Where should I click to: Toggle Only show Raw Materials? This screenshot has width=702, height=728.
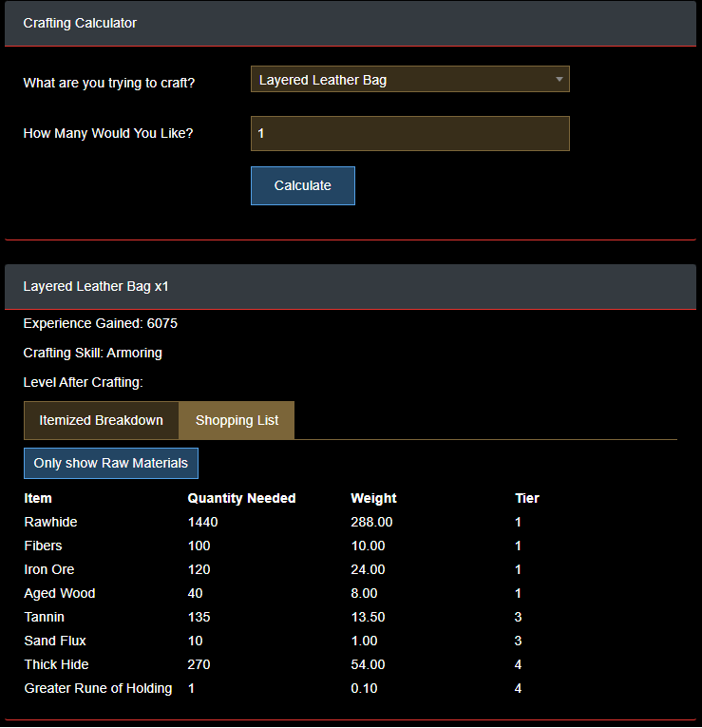pos(111,463)
